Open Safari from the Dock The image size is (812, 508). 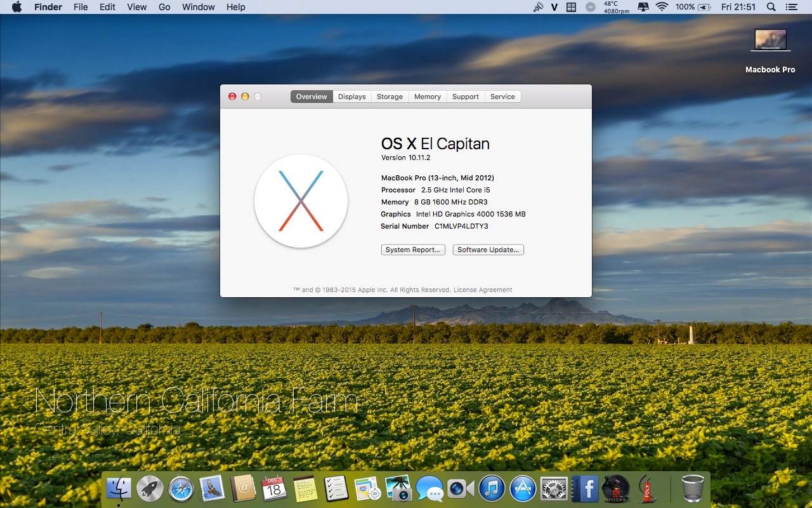pos(181,489)
